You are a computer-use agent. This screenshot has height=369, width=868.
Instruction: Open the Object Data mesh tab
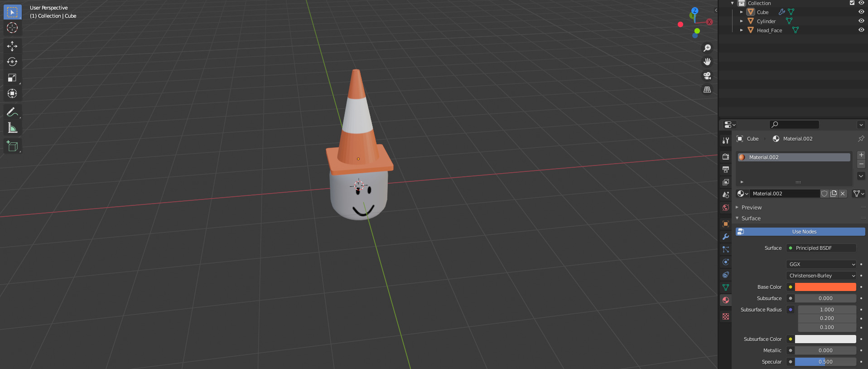click(x=726, y=287)
